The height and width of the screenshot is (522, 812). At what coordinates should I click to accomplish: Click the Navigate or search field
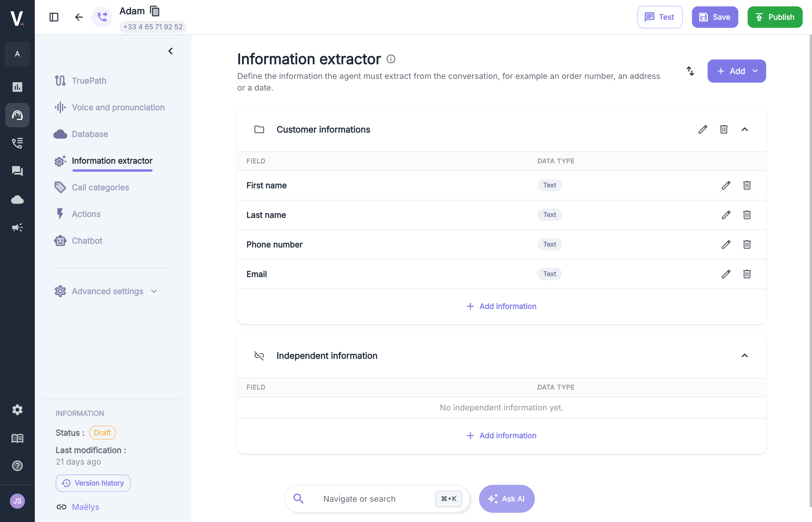pos(377,499)
